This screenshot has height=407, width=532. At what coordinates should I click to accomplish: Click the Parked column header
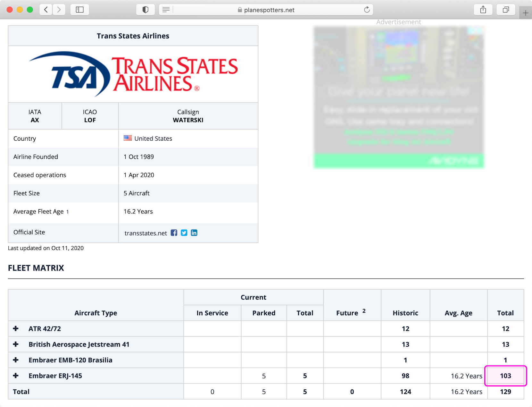click(x=264, y=313)
